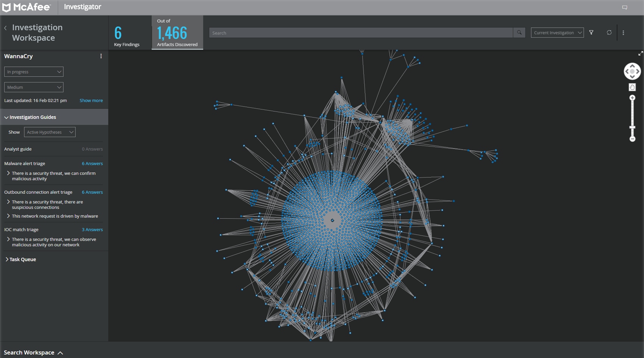Open the Current Investigation scope dropdown
Image resolution: width=644 pixels, height=358 pixels.
click(x=557, y=33)
